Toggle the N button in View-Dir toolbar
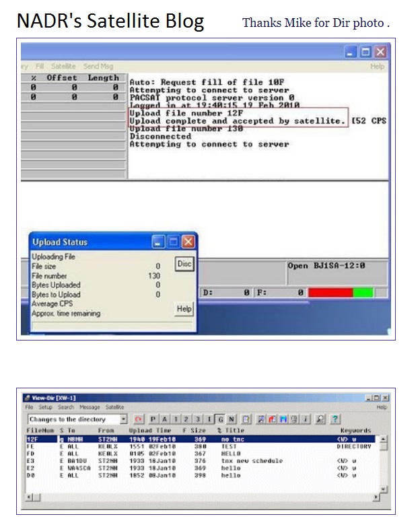 point(231,419)
